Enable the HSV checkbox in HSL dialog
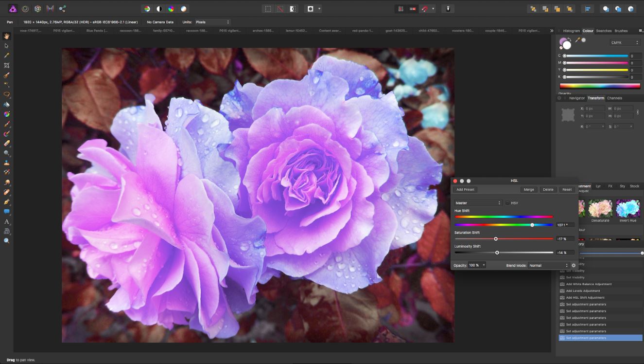 [507, 203]
